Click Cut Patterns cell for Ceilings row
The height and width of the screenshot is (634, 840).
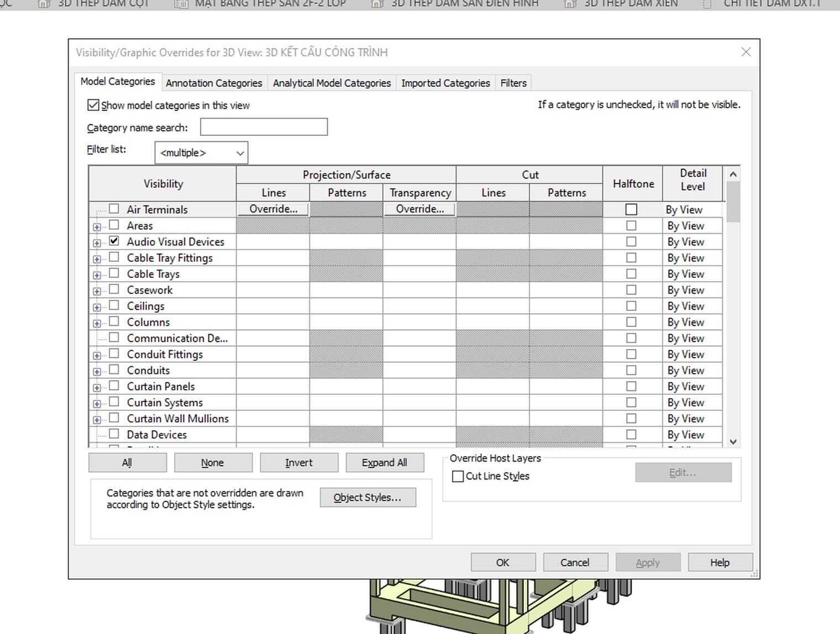566,306
